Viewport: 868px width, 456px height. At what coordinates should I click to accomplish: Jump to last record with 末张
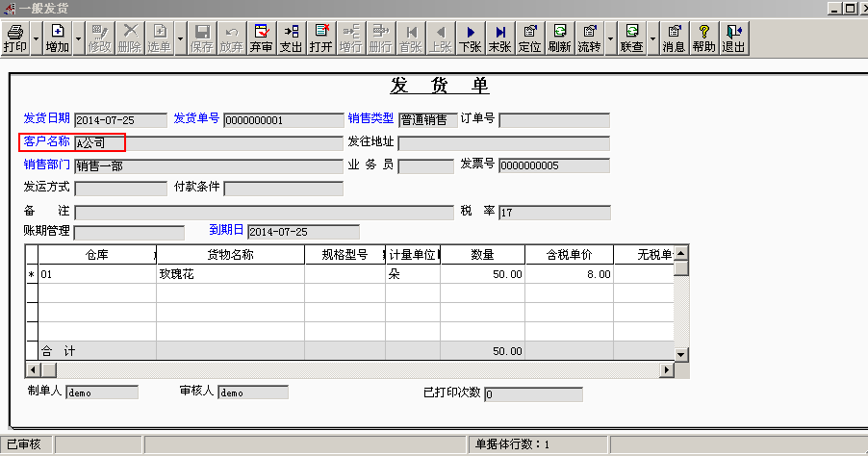(499, 38)
